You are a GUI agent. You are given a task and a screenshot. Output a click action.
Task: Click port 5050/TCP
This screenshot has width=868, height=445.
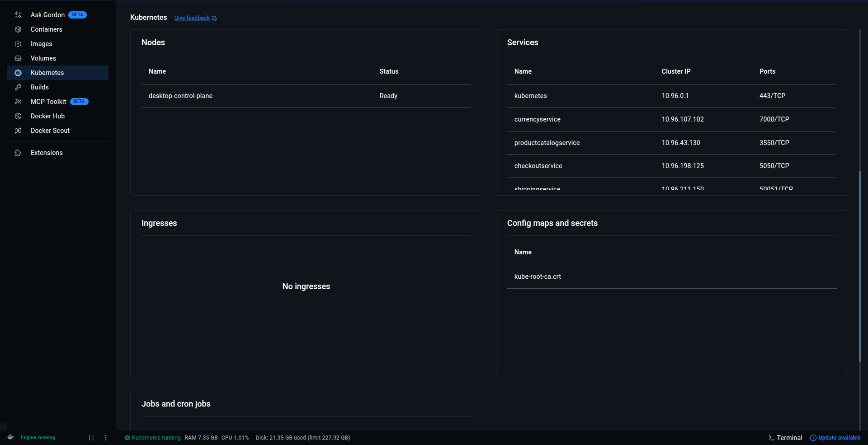(x=774, y=166)
